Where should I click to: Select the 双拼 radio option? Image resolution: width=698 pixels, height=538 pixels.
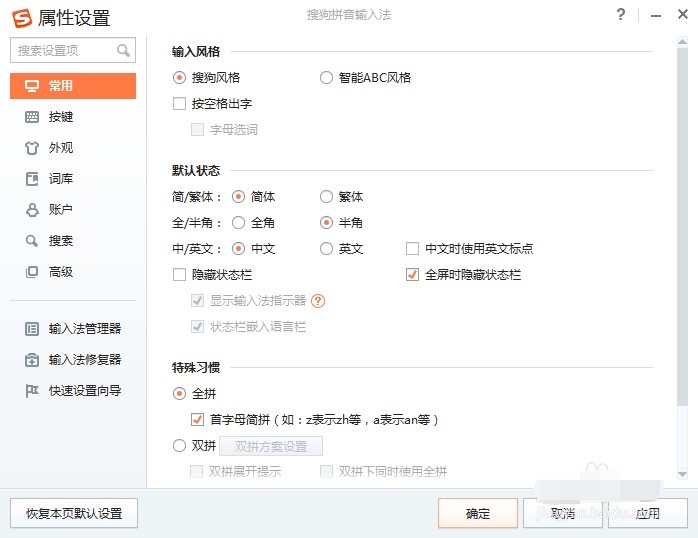(x=180, y=446)
